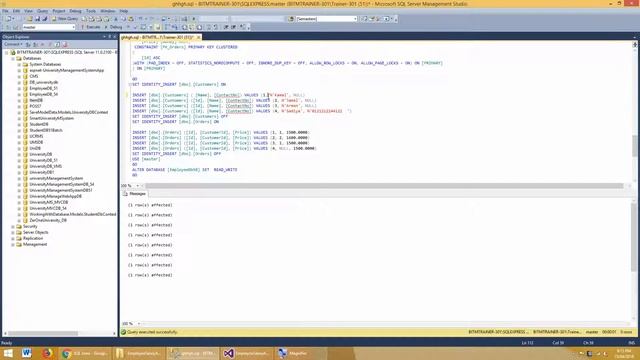The height and width of the screenshot is (360, 640).
Task: Pin the Object Explorer panel
Action: [x=109, y=37]
